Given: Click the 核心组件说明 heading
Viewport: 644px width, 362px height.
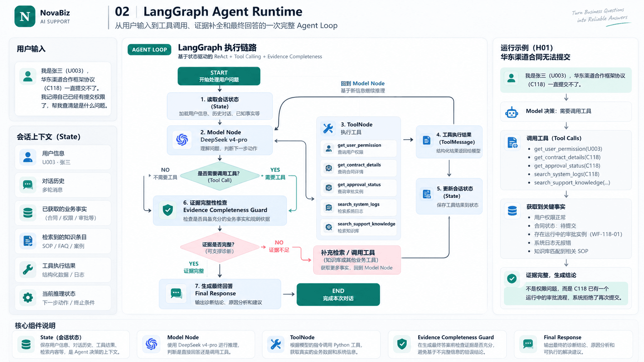Looking at the screenshot, I should coord(35,325).
